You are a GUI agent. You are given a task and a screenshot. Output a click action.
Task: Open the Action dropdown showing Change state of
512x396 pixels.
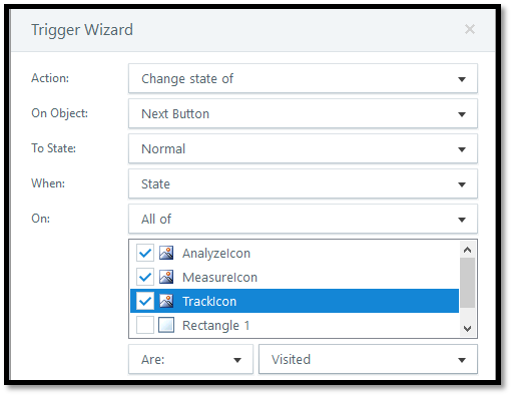303,79
